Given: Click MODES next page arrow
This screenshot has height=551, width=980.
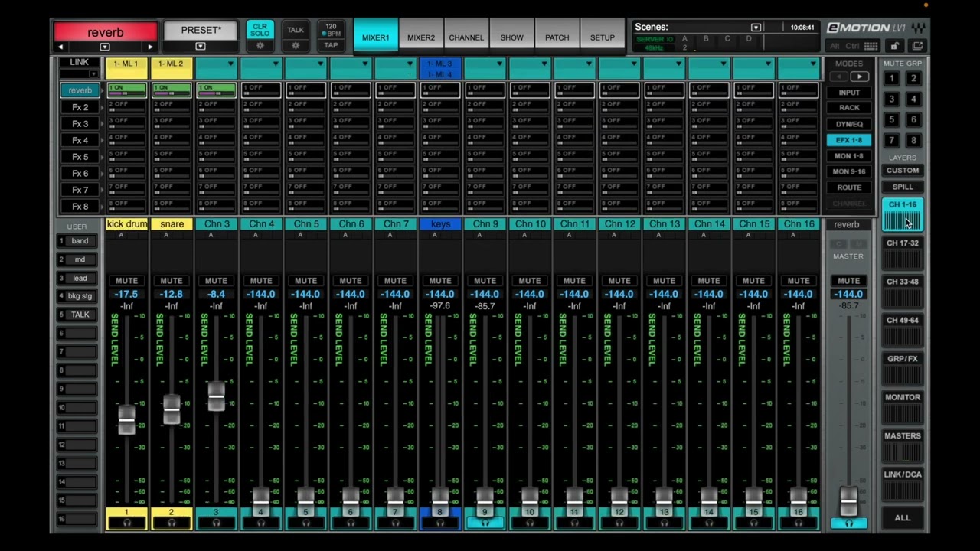Looking at the screenshot, I should [860, 77].
